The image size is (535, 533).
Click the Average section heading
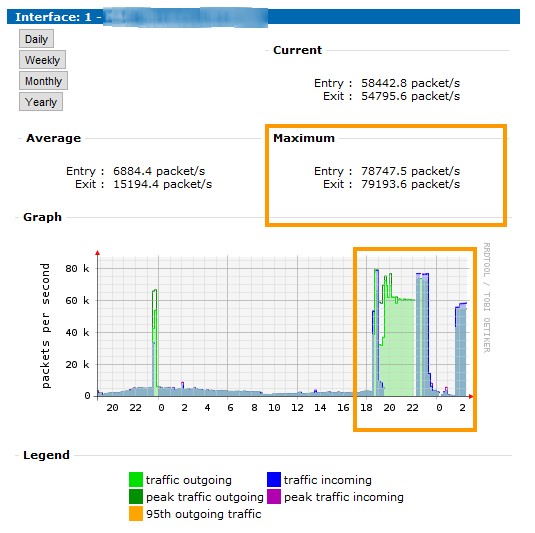(54, 138)
